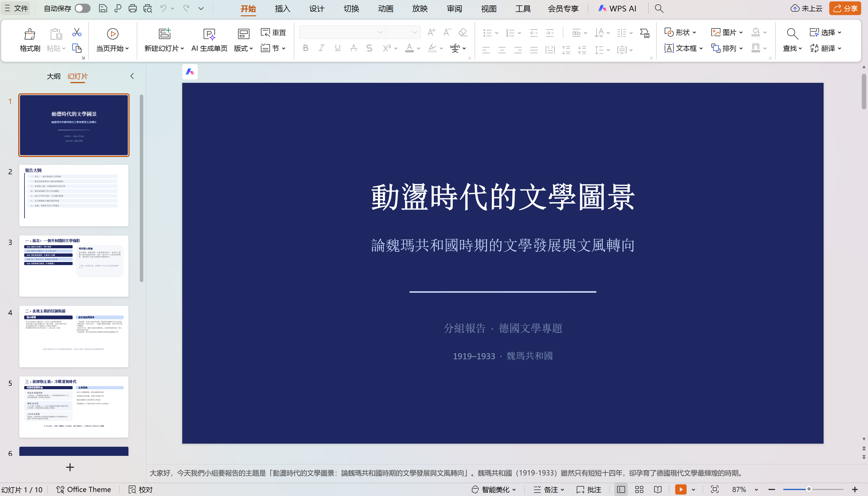Screen dimensions: 868x496
Task: Open the 插入 ribbon tab
Action: (x=282, y=9)
